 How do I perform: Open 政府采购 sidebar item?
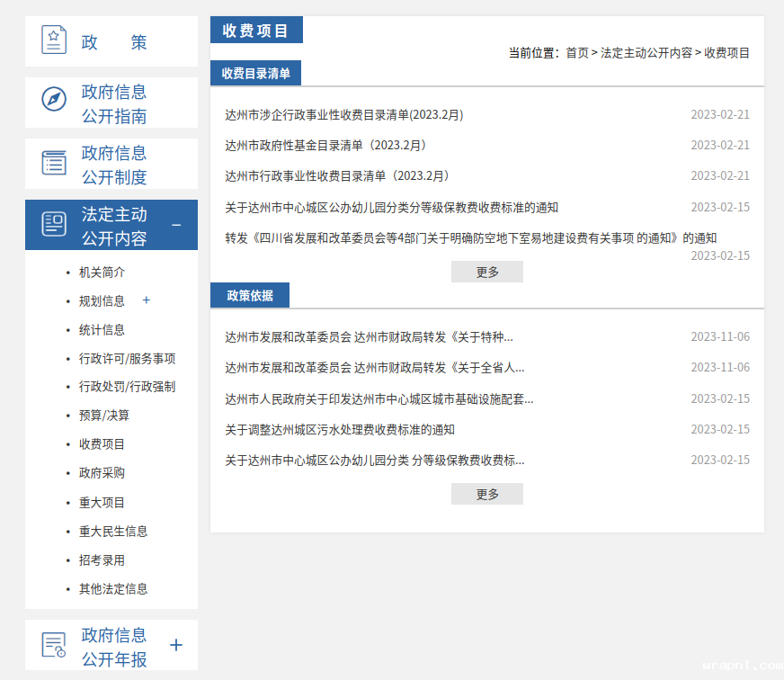(x=102, y=473)
